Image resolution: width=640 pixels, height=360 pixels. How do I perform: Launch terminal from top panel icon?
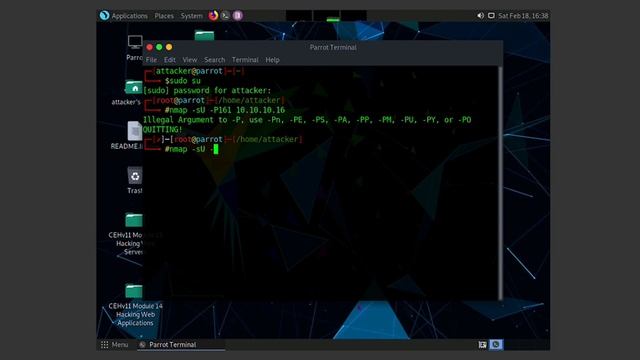[225, 16]
